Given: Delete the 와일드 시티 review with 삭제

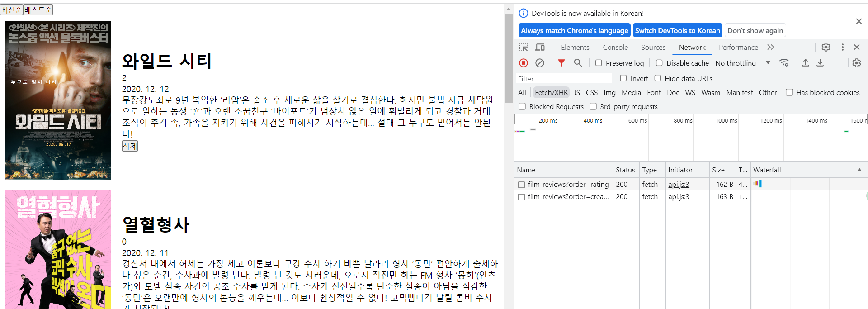Looking at the screenshot, I should coord(130,146).
